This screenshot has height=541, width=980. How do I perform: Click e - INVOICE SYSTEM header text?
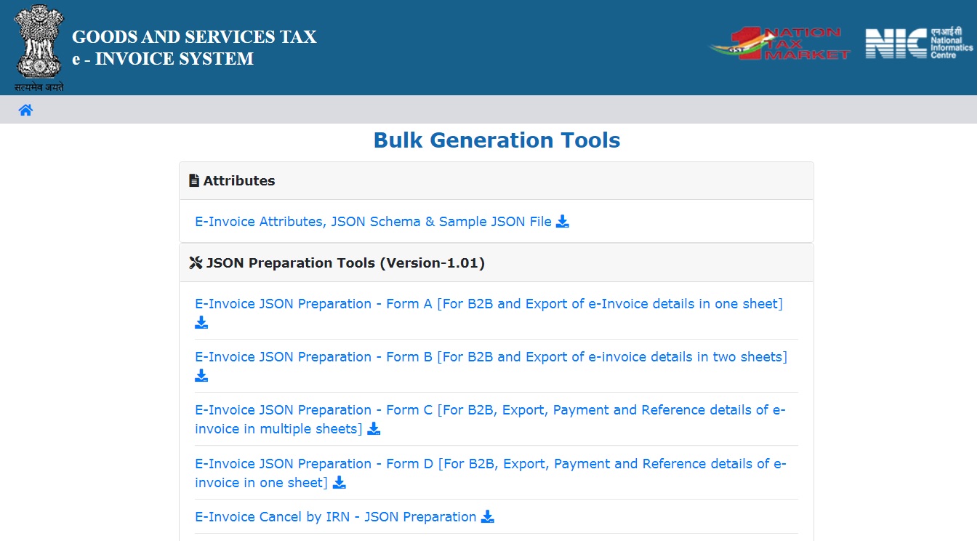tap(163, 60)
